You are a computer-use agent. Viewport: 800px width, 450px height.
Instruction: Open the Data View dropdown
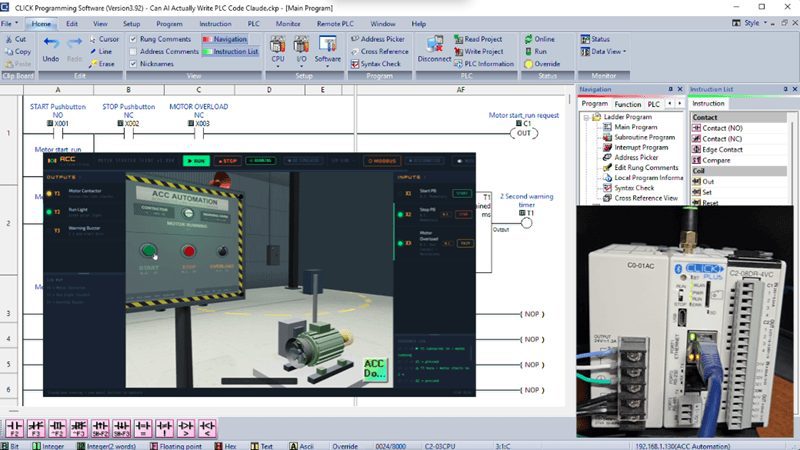coord(603,52)
